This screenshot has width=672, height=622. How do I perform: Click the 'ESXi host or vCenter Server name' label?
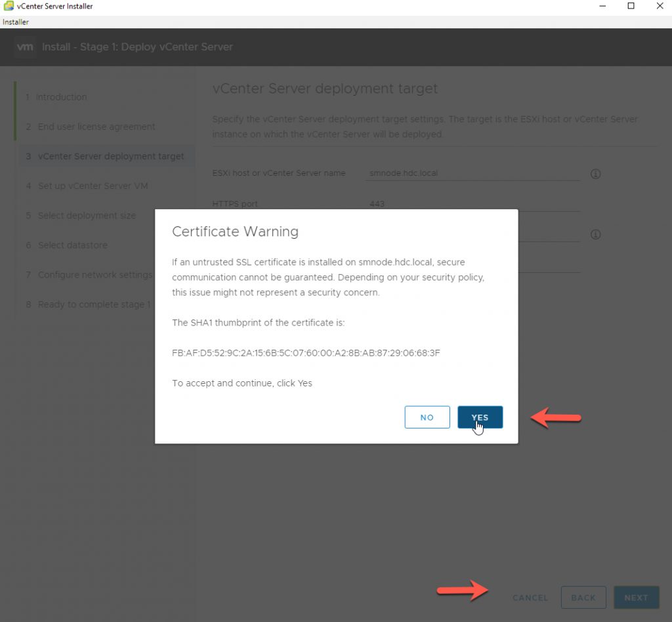coord(278,173)
